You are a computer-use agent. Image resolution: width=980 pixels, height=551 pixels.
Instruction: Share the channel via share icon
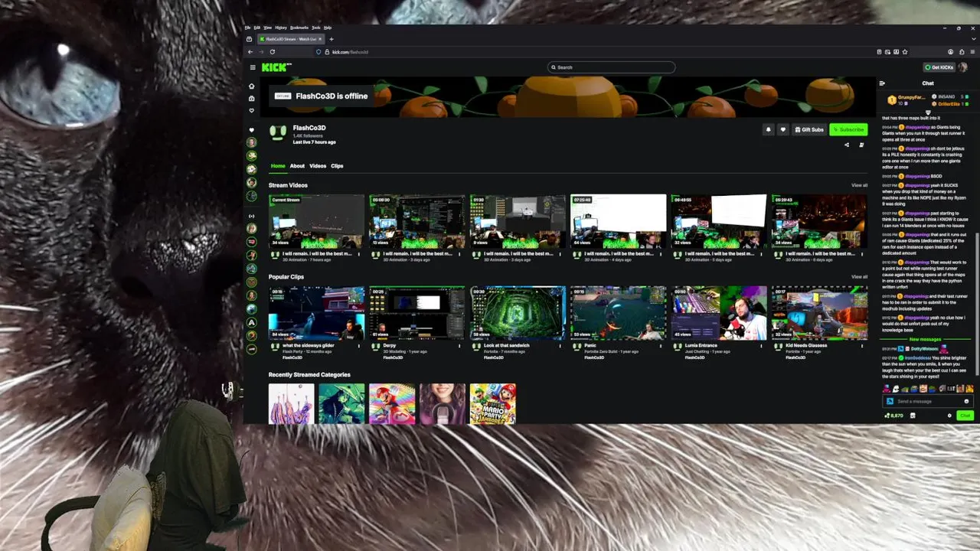coord(847,145)
